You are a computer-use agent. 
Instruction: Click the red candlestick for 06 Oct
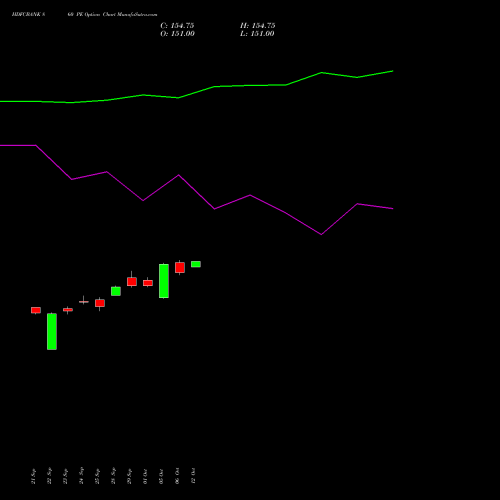180,267
